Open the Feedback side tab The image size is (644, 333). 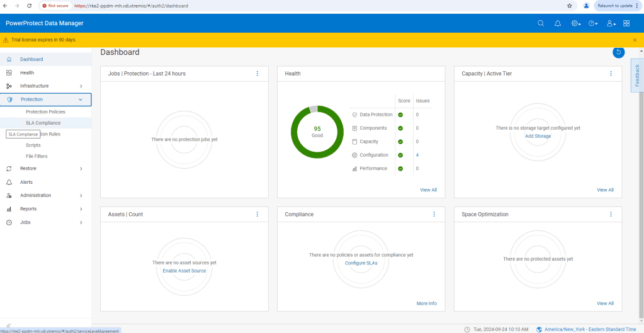(637, 76)
